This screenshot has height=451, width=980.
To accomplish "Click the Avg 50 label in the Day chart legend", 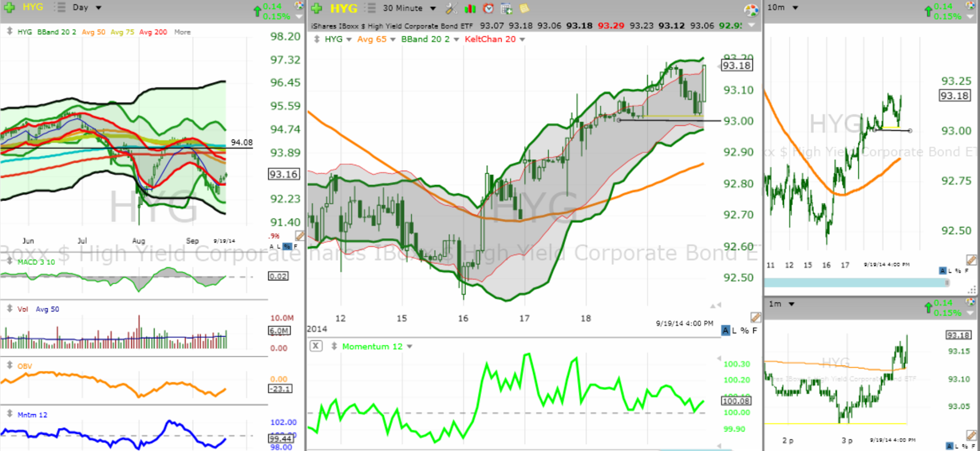I will [93, 32].
